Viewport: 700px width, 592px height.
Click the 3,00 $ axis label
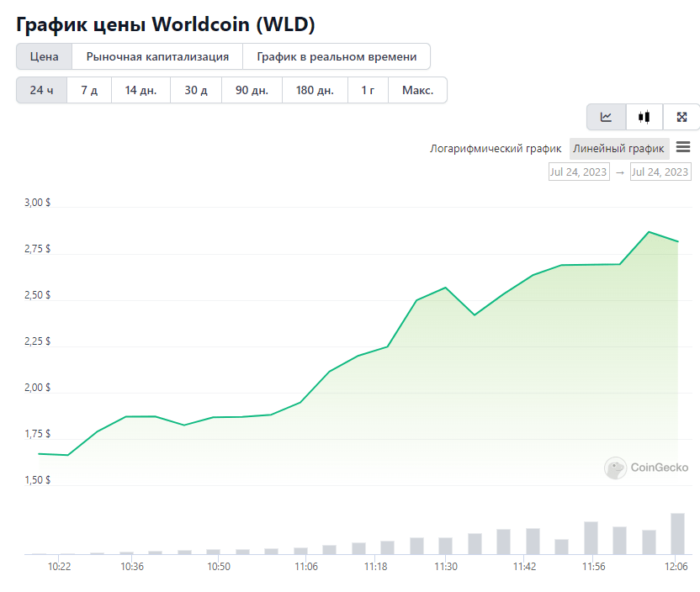point(38,203)
